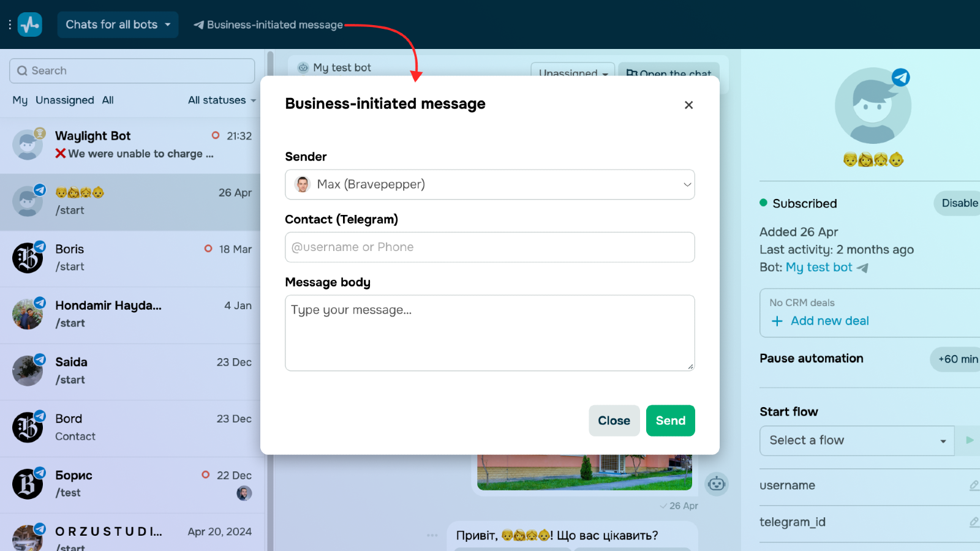Screen dimensions: 980x551
Task: Pause automation with +60 min button
Action: pos(957,359)
